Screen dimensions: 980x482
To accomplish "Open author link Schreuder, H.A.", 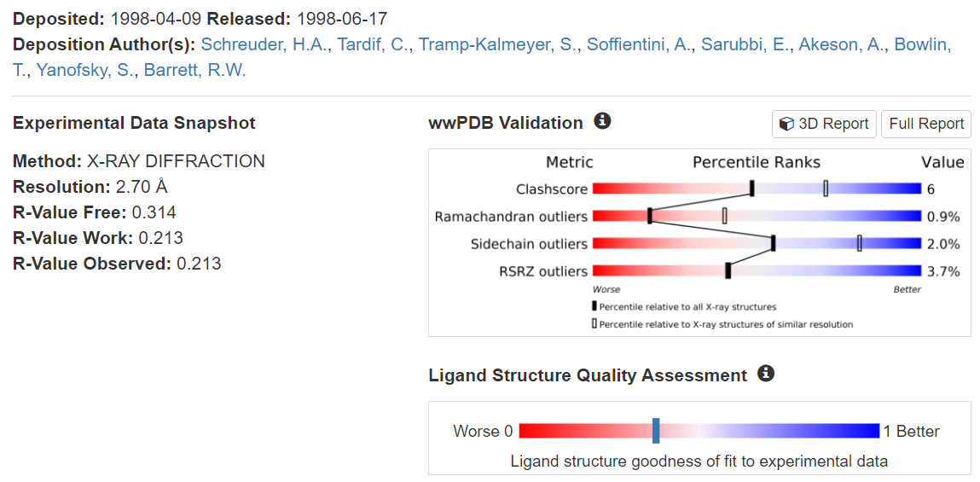I will pos(264,44).
